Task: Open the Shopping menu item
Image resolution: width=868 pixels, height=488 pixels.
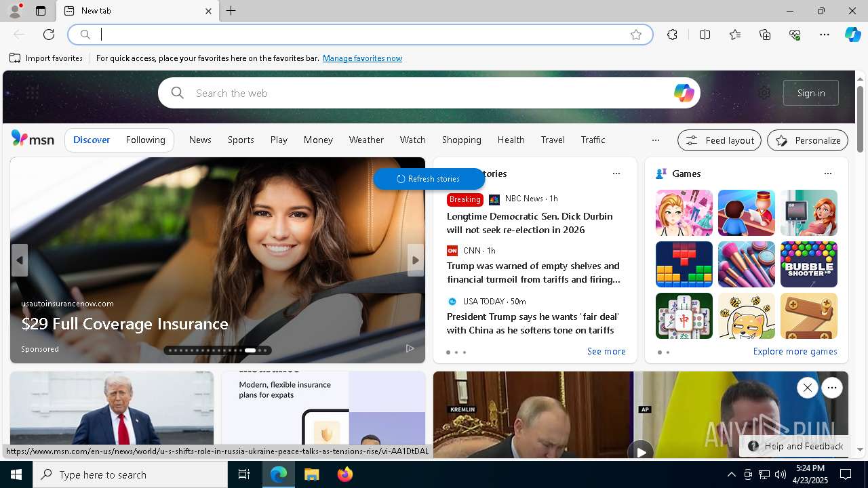Action: click(461, 140)
